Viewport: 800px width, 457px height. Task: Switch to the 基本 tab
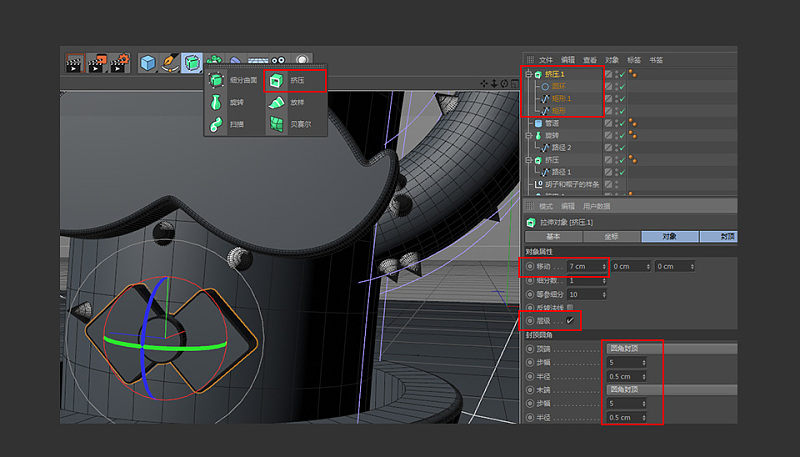(x=553, y=237)
